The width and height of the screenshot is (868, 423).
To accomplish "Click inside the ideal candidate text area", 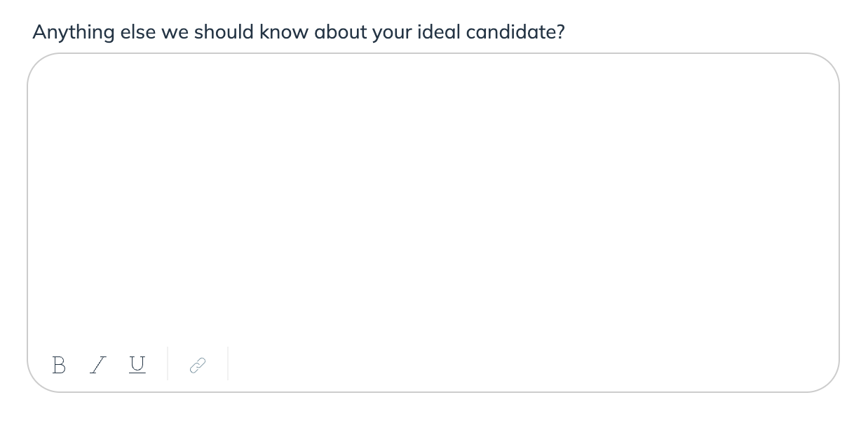I will (x=433, y=203).
